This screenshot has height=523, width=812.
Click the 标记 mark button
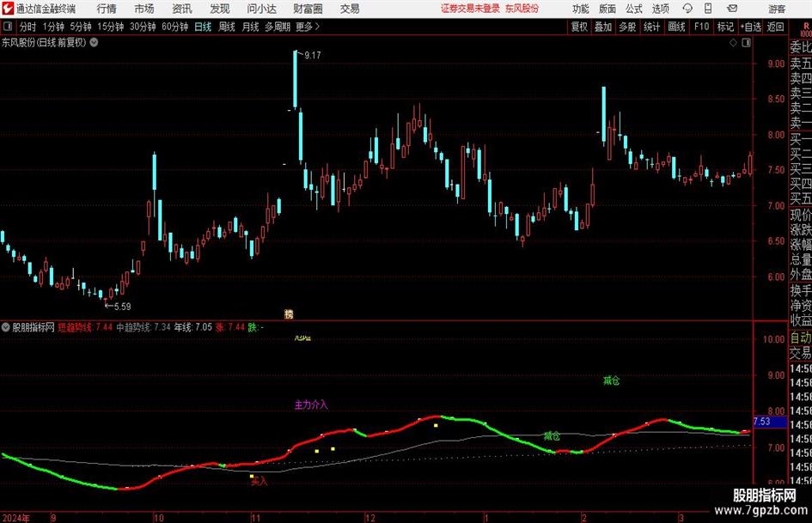click(x=725, y=27)
